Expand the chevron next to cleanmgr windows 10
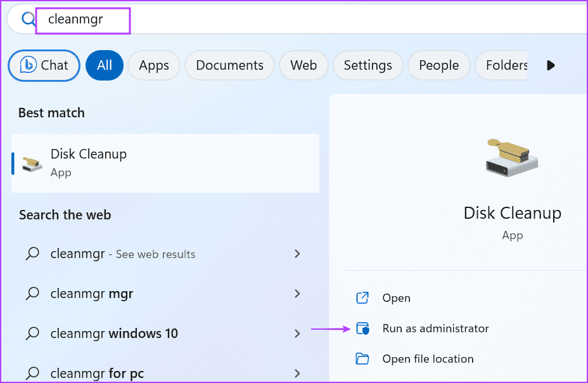 pos(297,334)
